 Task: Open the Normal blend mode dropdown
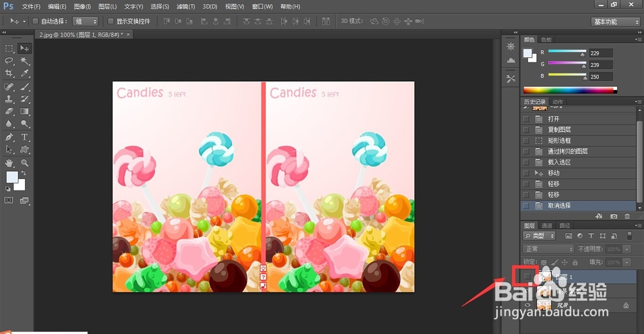(x=548, y=249)
